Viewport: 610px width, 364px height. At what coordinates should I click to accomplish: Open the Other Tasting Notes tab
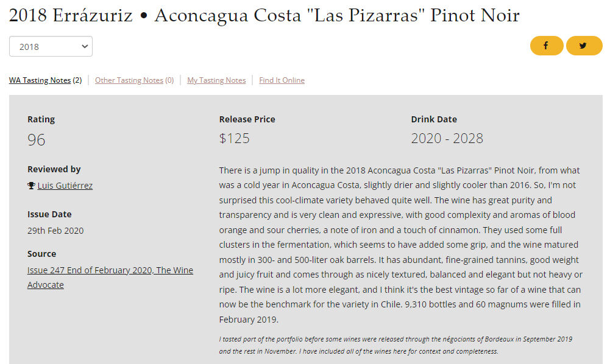[x=129, y=80]
